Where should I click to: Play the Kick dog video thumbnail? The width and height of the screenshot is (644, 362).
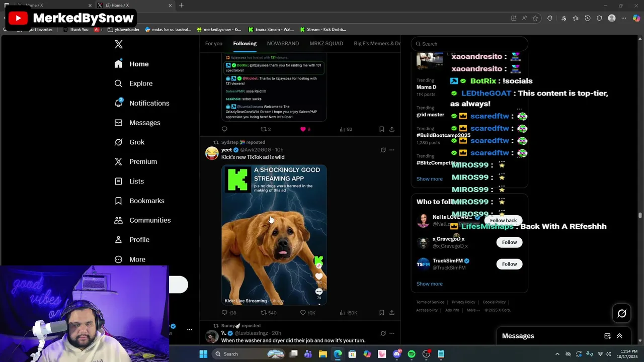[274, 235]
